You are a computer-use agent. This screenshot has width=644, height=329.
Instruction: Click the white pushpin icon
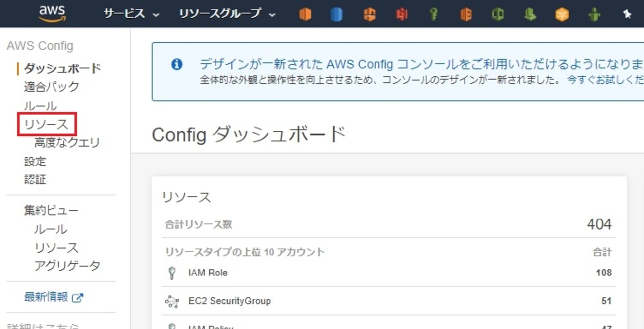[627, 15]
